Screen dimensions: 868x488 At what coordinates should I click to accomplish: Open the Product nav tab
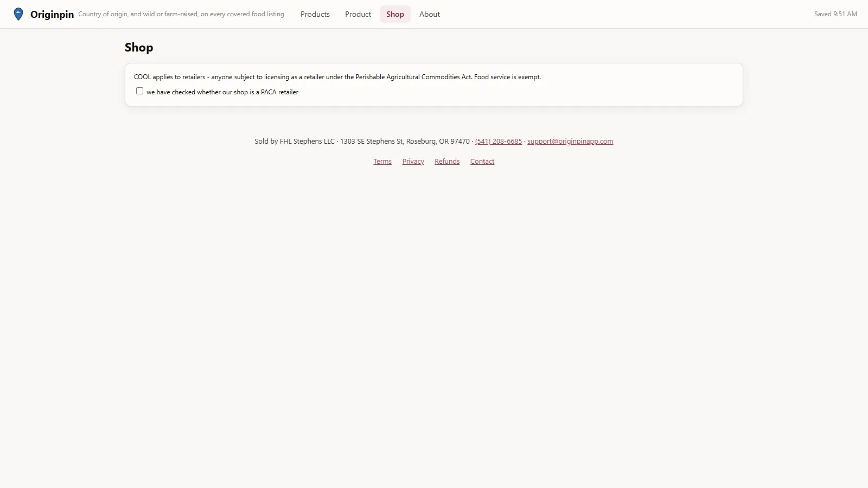[x=358, y=14]
